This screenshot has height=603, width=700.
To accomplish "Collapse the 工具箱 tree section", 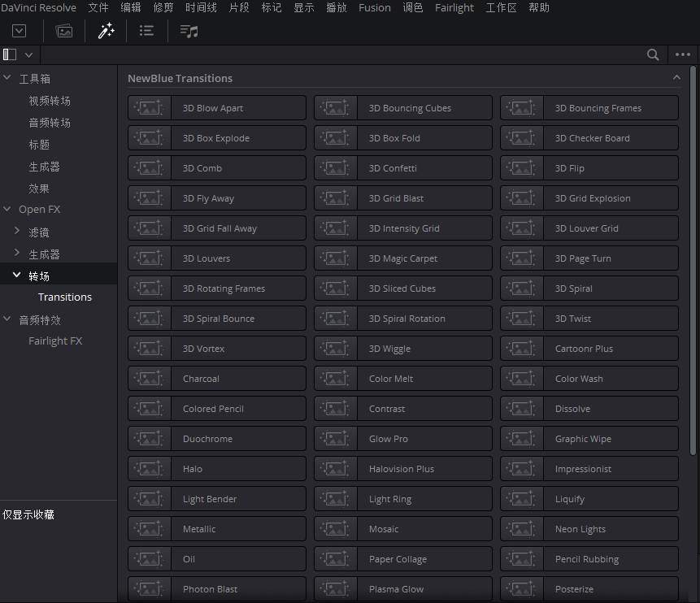I will pos(7,78).
